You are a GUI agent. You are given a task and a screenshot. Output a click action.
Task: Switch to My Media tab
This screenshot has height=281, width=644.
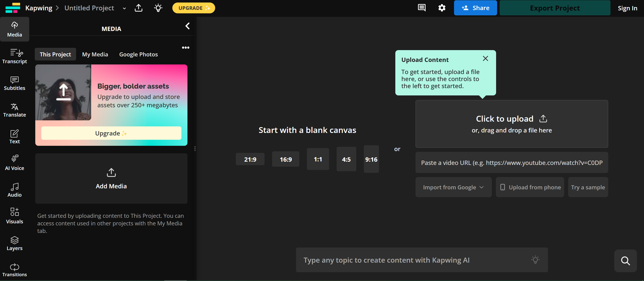(95, 54)
